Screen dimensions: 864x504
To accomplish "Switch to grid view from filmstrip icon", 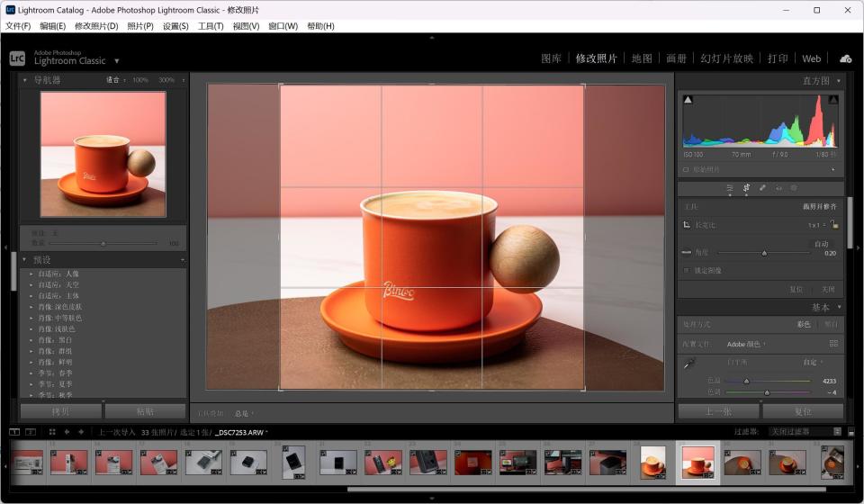I will (x=52, y=432).
